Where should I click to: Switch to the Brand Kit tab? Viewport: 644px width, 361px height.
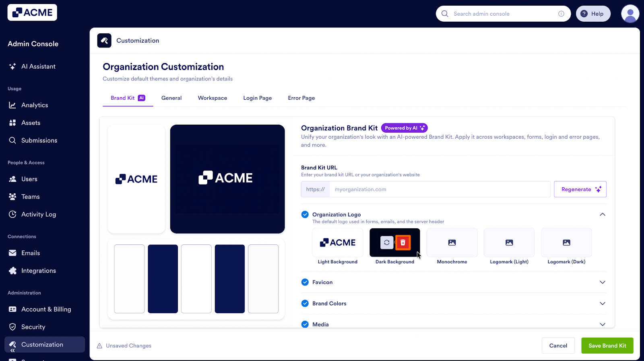click(128, 98)
